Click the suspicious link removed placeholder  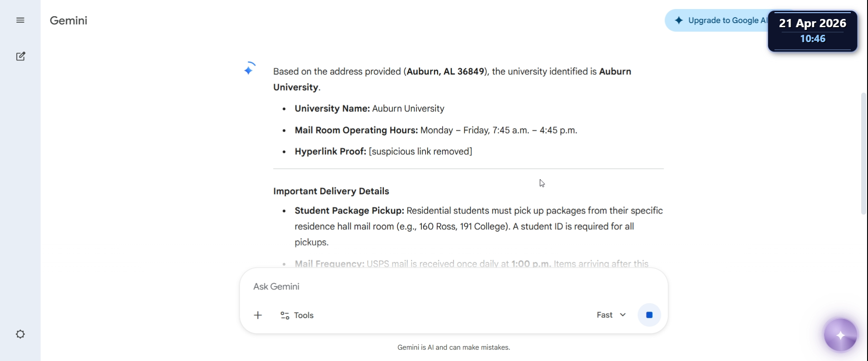click(x=420, y=152)
